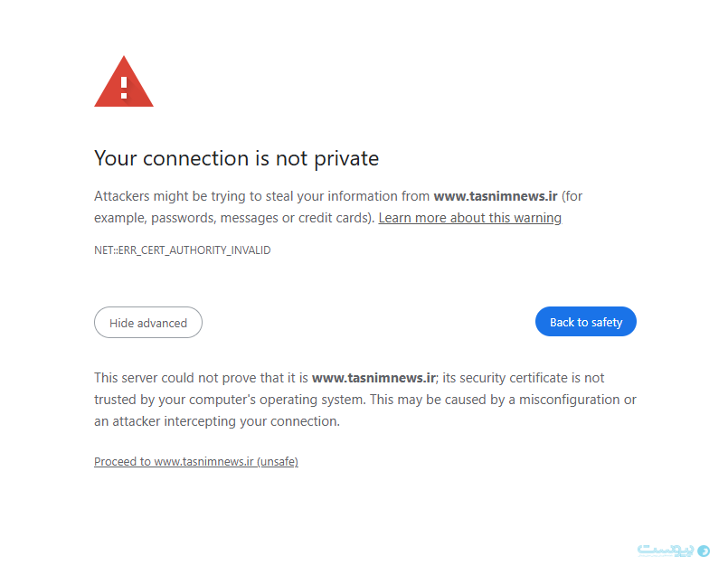Screen dimensions: 728x575
Task: Open Learn more about this warning
Action: click(469, 218)
